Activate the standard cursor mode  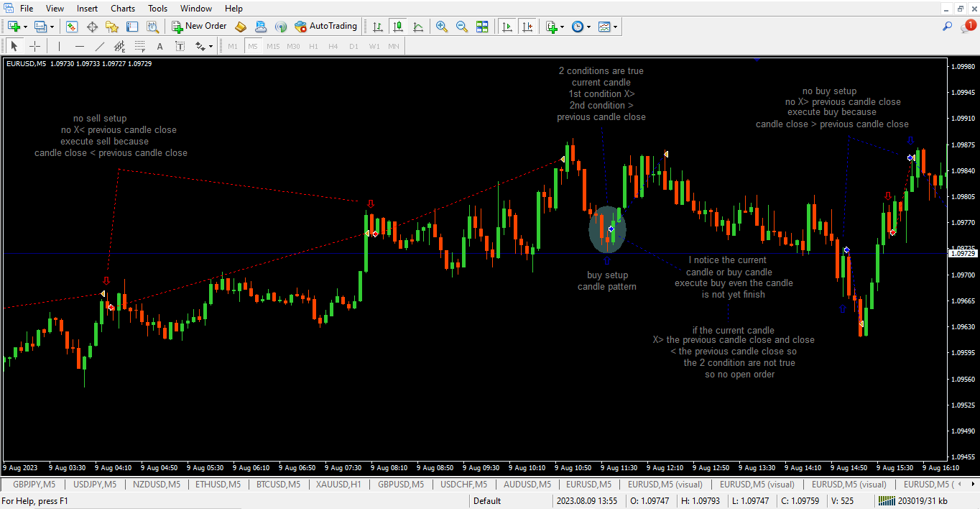(x=14, y=47)
